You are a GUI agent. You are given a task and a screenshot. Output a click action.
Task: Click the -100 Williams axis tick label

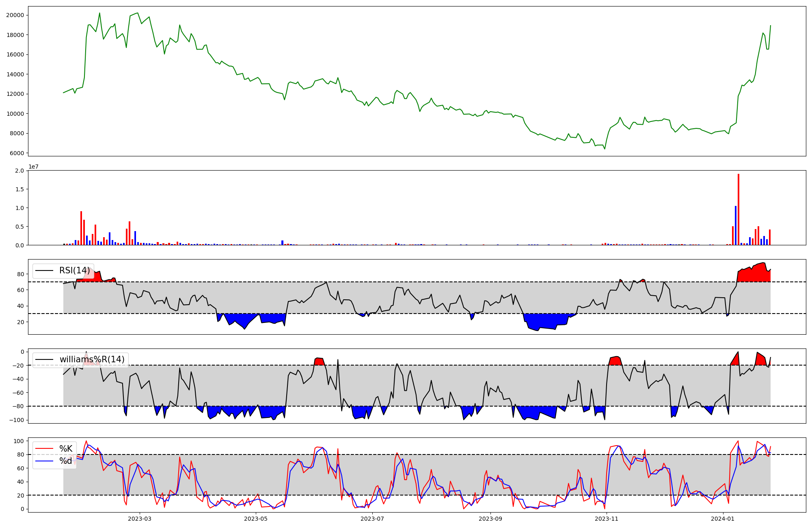(16, 420)
